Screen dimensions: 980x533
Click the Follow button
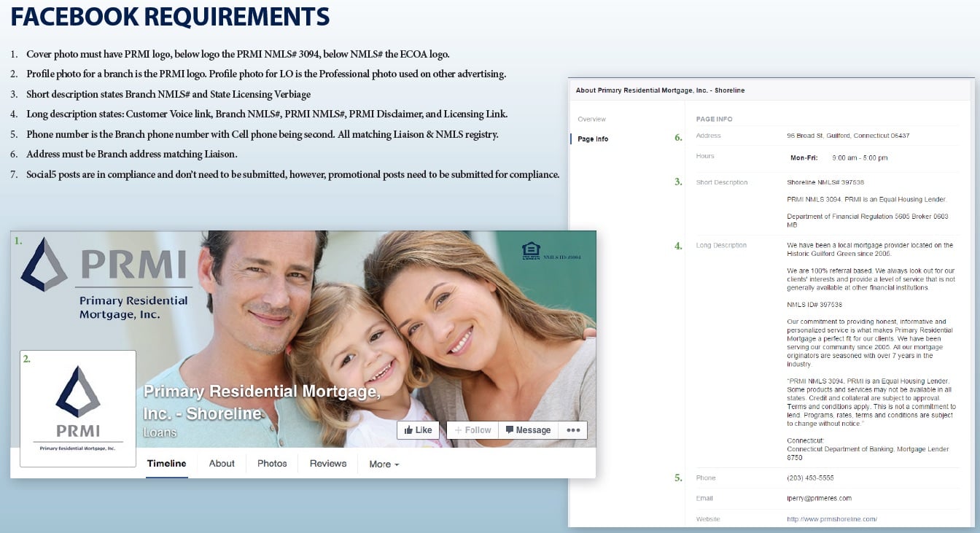(472, 430)
